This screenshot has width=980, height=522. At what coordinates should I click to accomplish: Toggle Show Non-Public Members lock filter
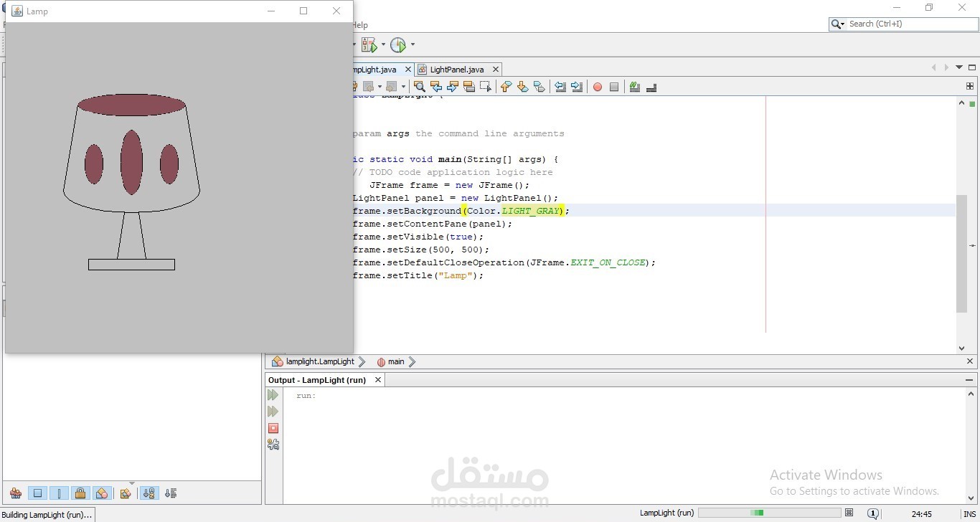[80, 493]
